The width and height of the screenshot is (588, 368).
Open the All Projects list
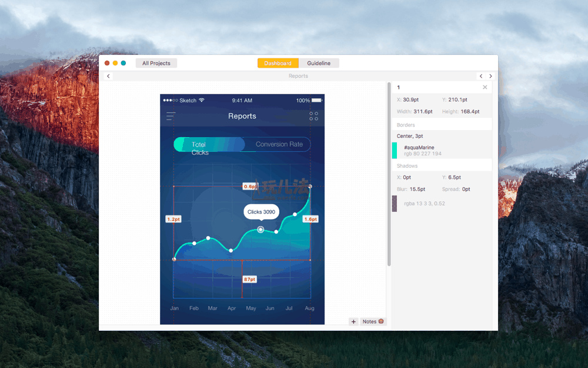(x=156, y=63)
